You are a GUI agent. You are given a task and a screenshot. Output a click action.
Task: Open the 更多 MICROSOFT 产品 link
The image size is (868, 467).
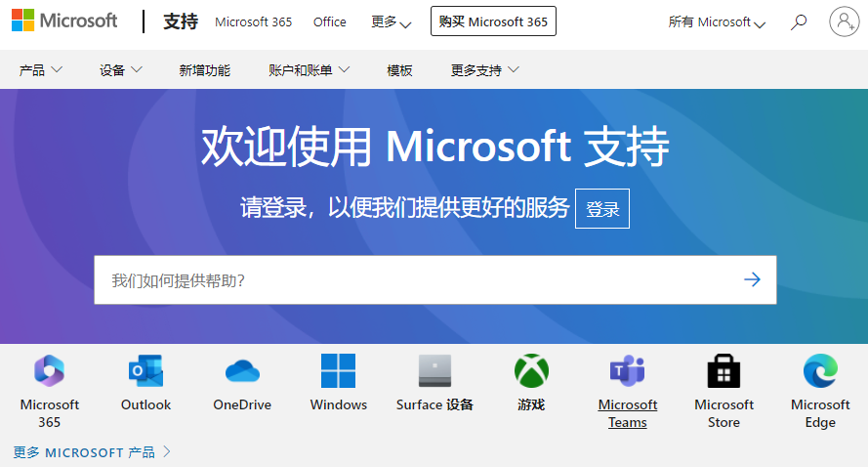(92, 452)
